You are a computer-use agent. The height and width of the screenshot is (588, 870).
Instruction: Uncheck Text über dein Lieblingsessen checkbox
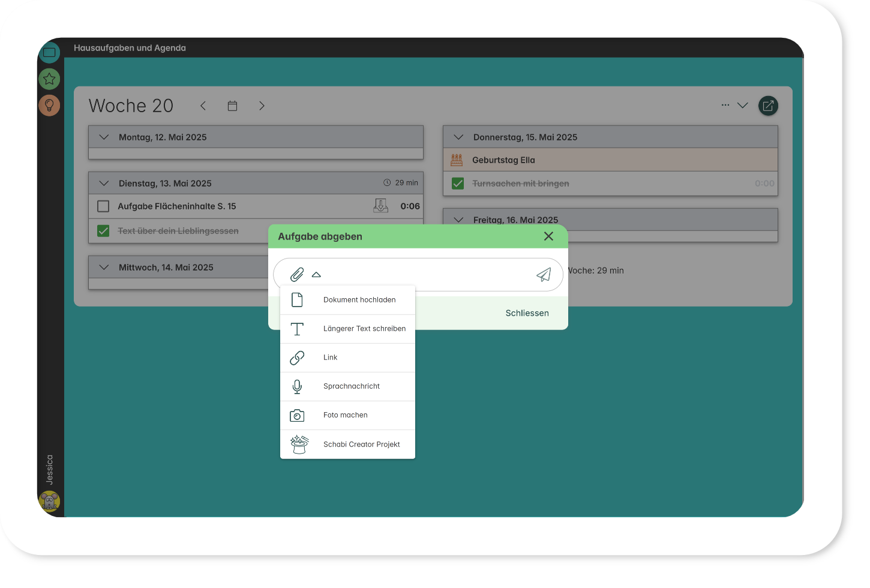point(103,231)
